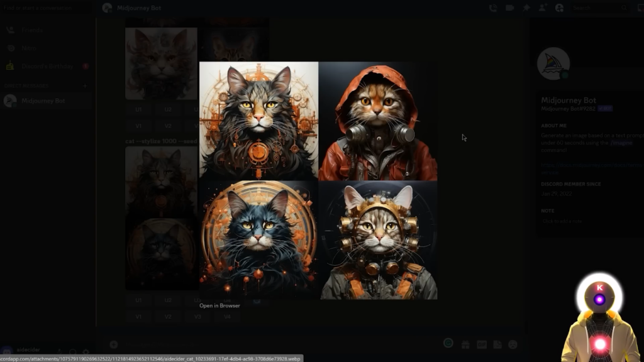The width and height of the screenshot is (644, 362).
Task: Select the Midjourney Bot direct message
Action: (47, 101)
